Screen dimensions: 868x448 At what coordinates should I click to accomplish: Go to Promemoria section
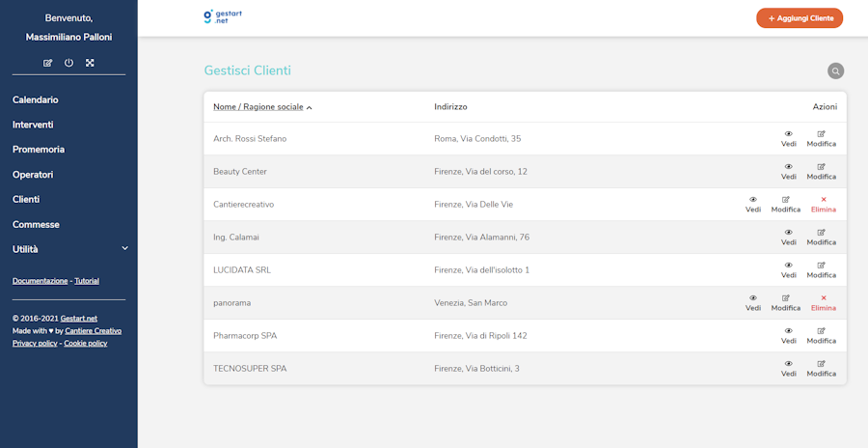point(39,150)
